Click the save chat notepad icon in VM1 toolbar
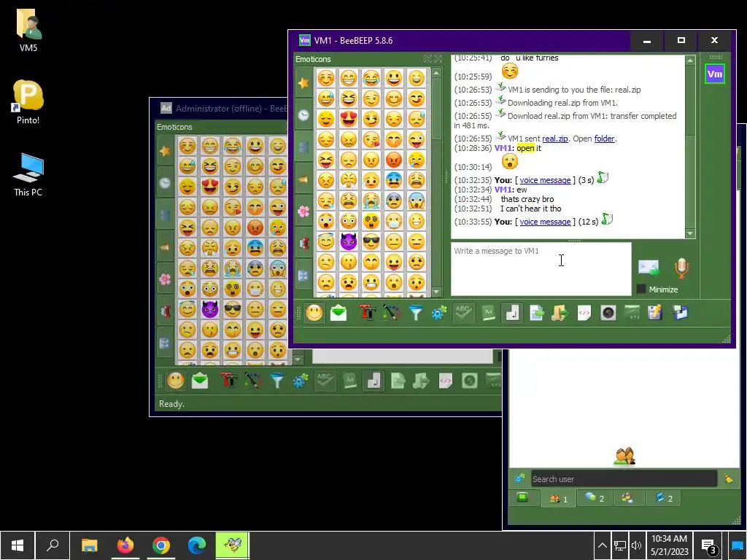The image size is (747, 560). 656,313
